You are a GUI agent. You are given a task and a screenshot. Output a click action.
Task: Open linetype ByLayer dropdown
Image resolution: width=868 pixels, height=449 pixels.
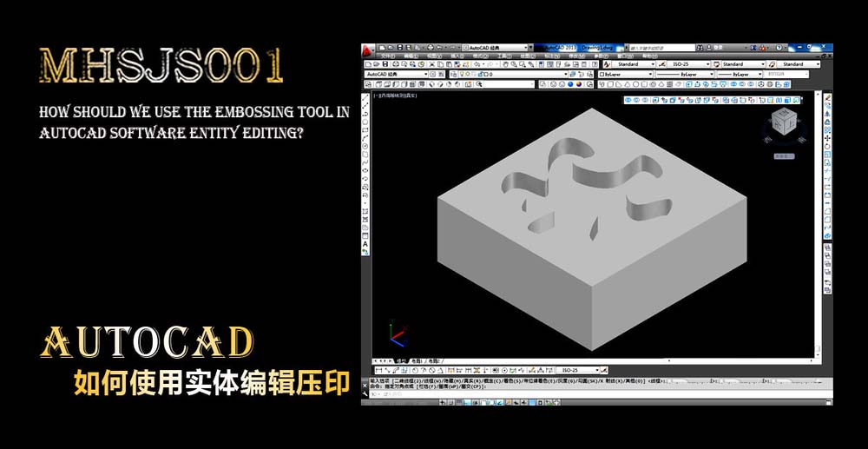click(685, 74)
